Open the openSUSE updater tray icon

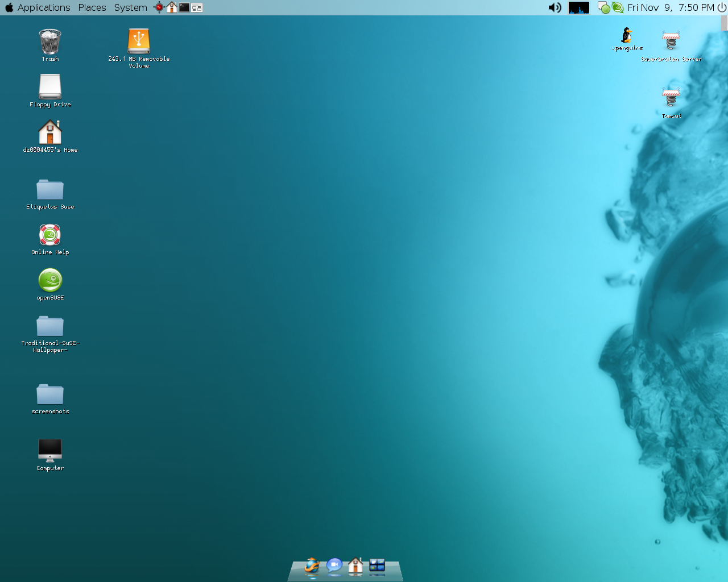(x=618, y=7)
